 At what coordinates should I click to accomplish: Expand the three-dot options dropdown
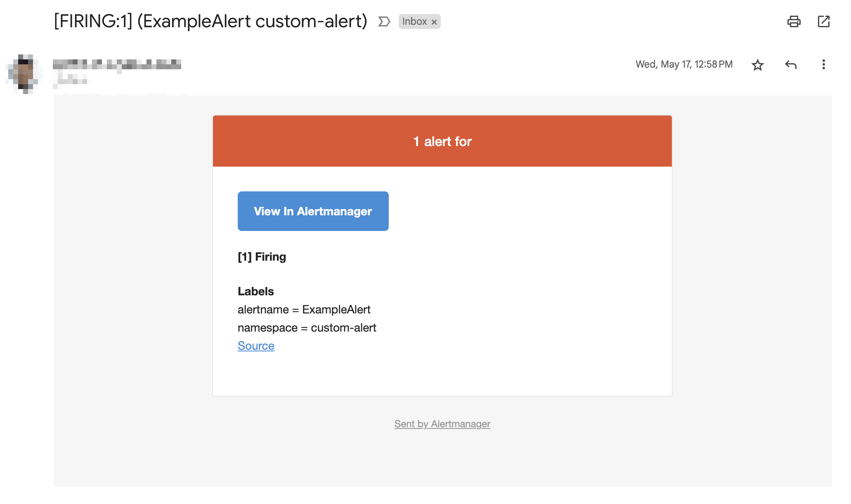(x=824, y=64)
